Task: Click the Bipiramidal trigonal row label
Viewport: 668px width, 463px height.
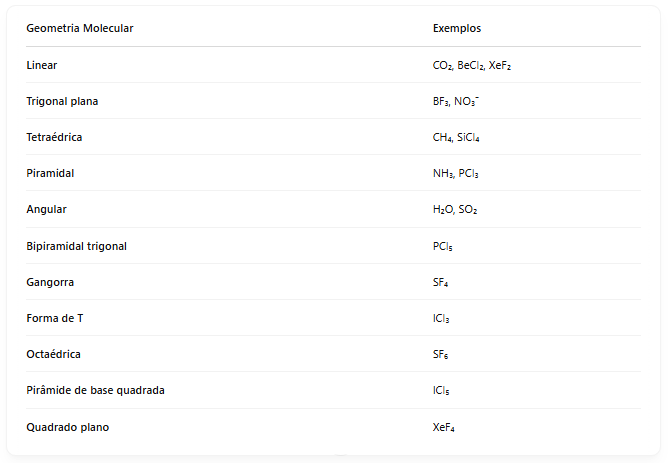Action: click(x=77, y=246)
